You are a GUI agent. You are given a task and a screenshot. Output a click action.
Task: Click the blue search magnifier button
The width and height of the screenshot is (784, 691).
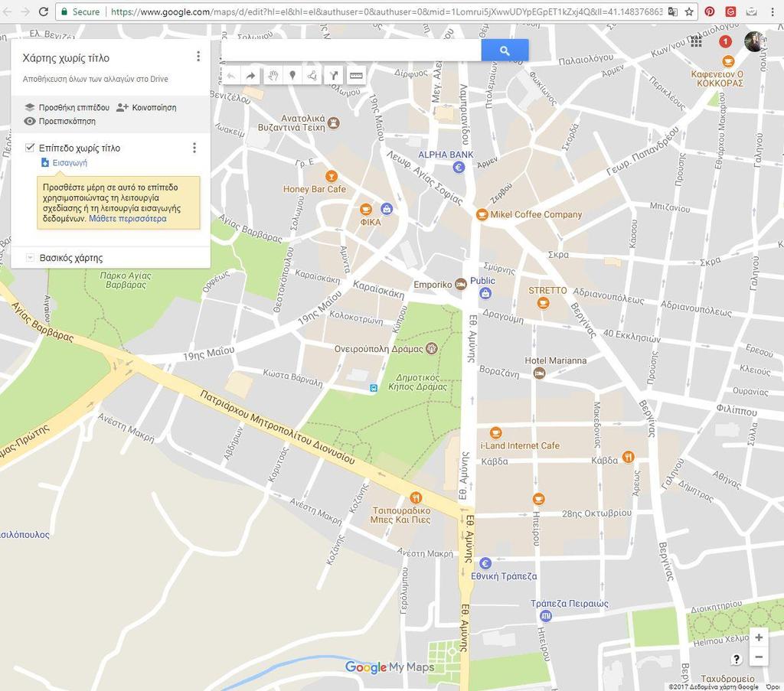[x=505, y=51]
